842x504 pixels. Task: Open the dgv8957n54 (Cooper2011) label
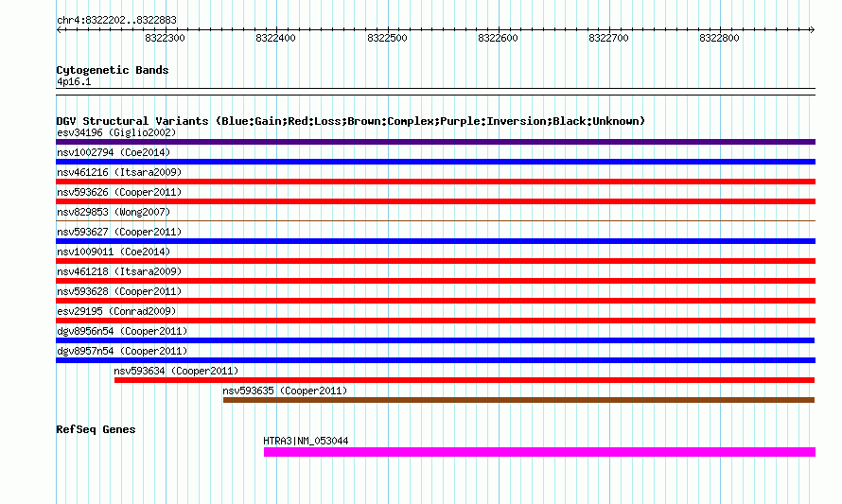tap(122, 351)
